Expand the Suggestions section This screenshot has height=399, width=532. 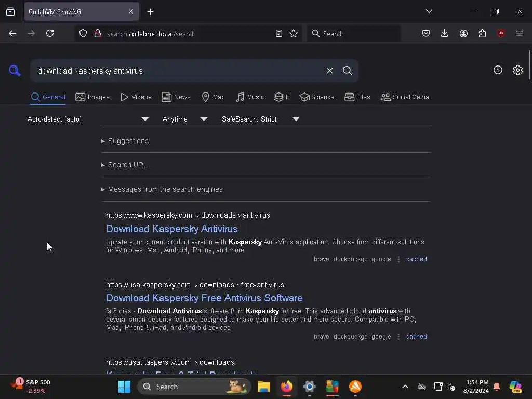coord(125,141)
